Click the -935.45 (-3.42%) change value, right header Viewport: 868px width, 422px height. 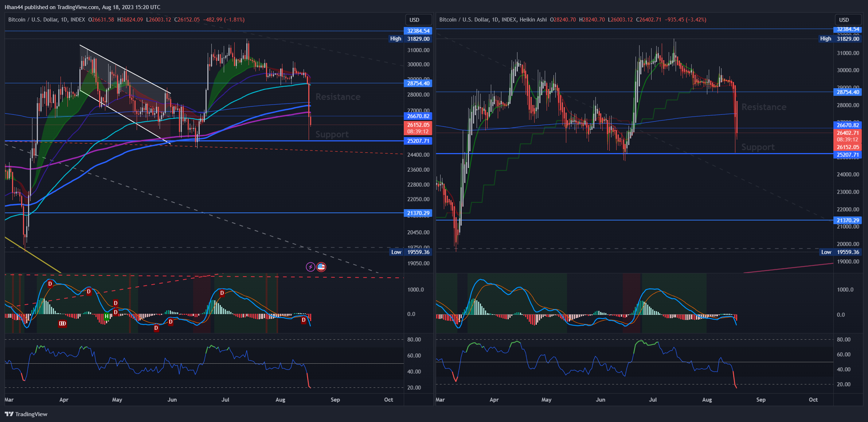pyautogui.click(x=685, y=20)
